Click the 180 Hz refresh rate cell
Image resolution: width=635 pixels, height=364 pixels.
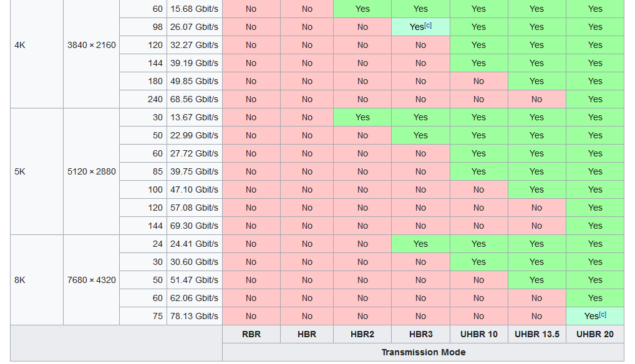[143, 81]
